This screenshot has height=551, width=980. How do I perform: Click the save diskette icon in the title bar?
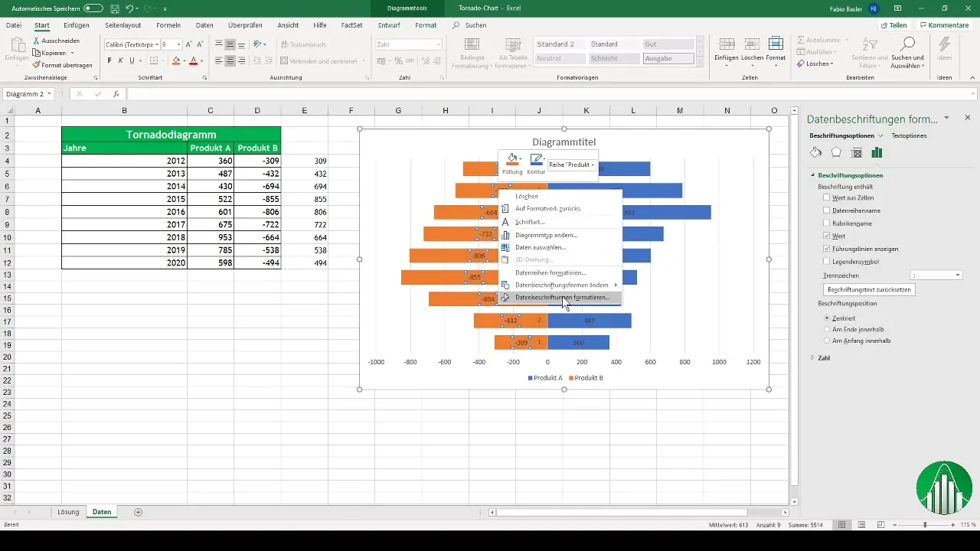pyautogui.click(x=114, y=8)
